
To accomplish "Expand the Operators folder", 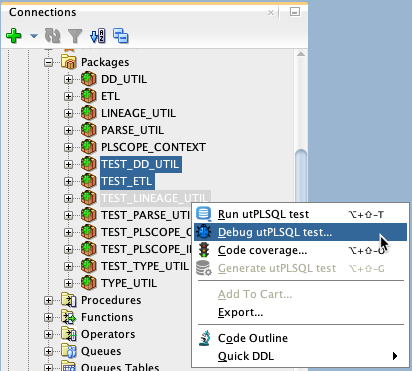I will click(x=49, y=334).
